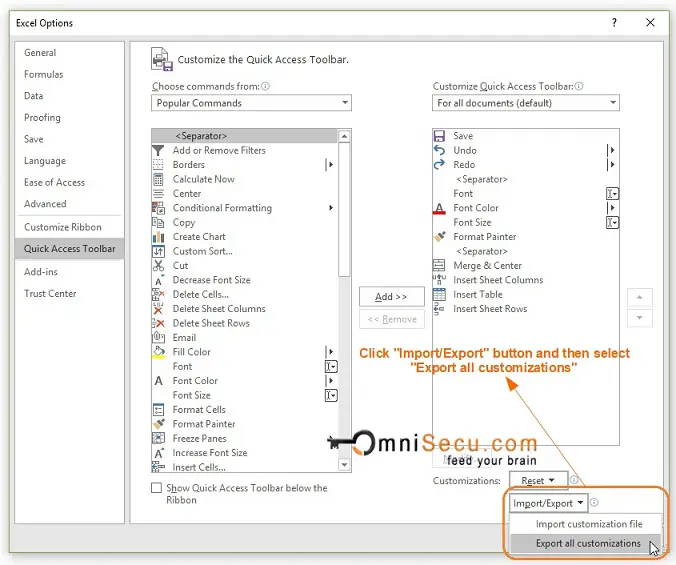676x565 pixels.
Task: Click the Add or Remove Filters funnel icon
Action: 158,150
